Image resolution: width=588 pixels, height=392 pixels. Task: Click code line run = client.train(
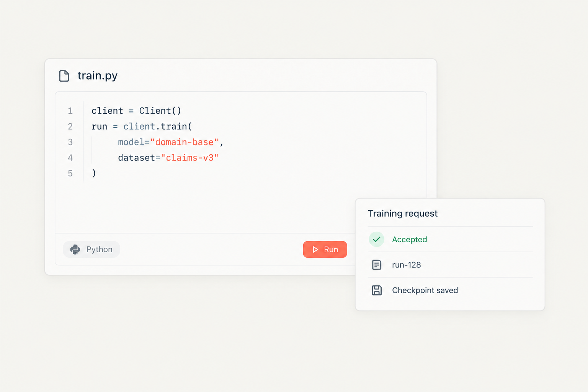(142, 126)
